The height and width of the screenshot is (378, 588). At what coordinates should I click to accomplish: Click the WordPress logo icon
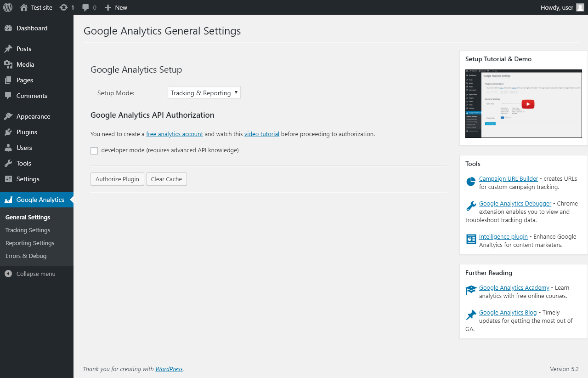click(8, 7)
